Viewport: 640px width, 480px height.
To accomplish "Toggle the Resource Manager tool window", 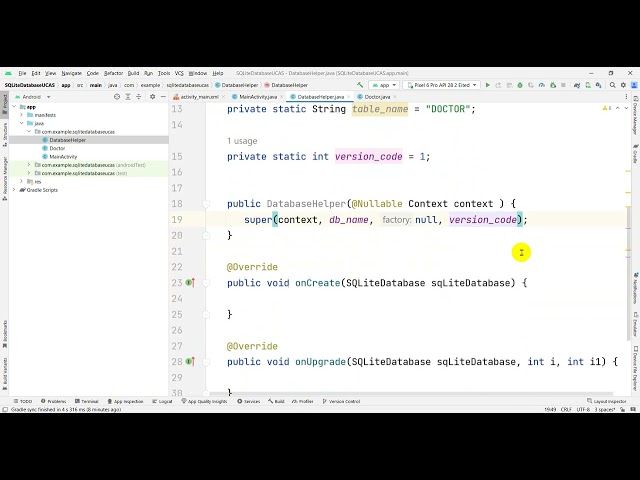I will 5,179.
